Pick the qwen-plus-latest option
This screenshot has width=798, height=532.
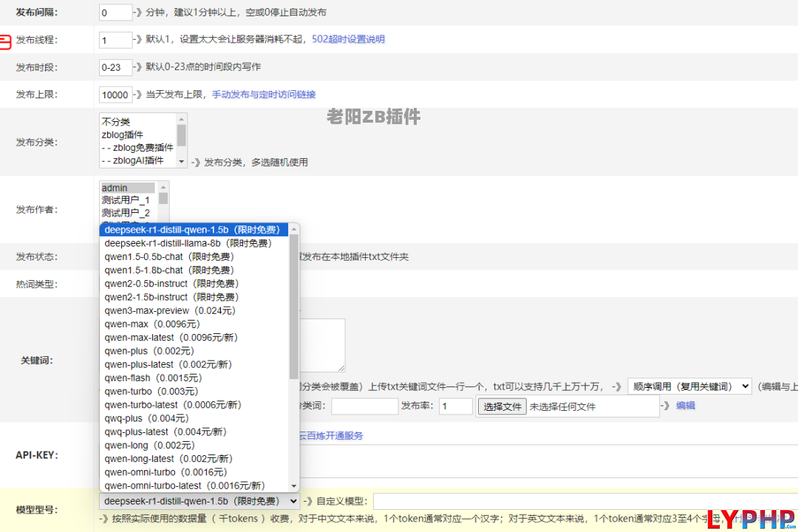[x=194, y=364]
